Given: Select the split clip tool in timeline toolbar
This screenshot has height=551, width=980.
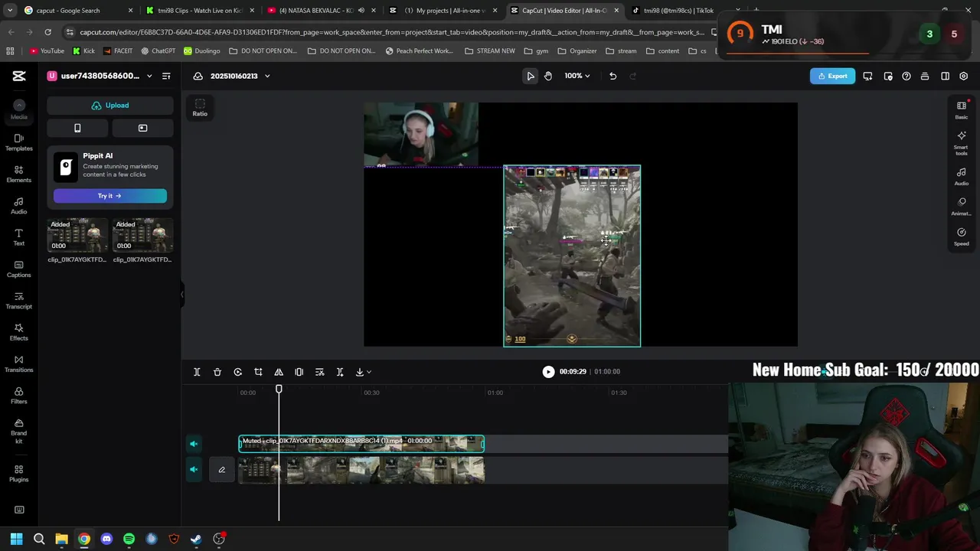Looking at the screenshot, I should (197, 372).
